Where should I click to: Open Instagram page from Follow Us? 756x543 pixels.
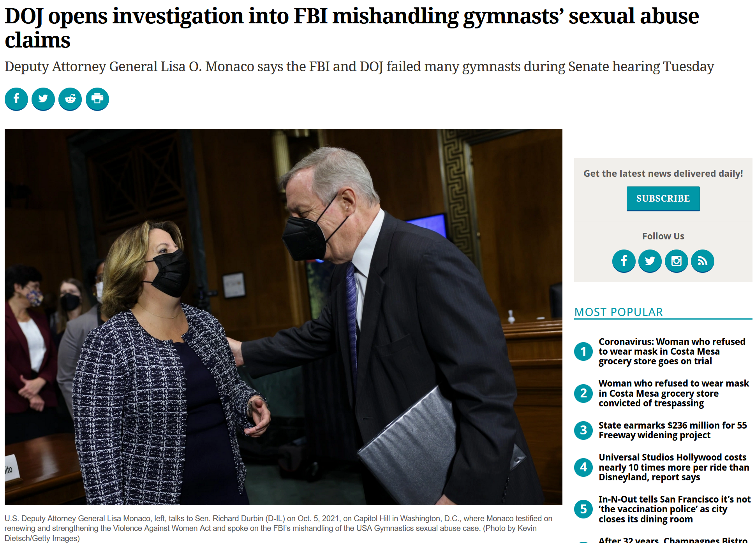(x=677, y=261)
